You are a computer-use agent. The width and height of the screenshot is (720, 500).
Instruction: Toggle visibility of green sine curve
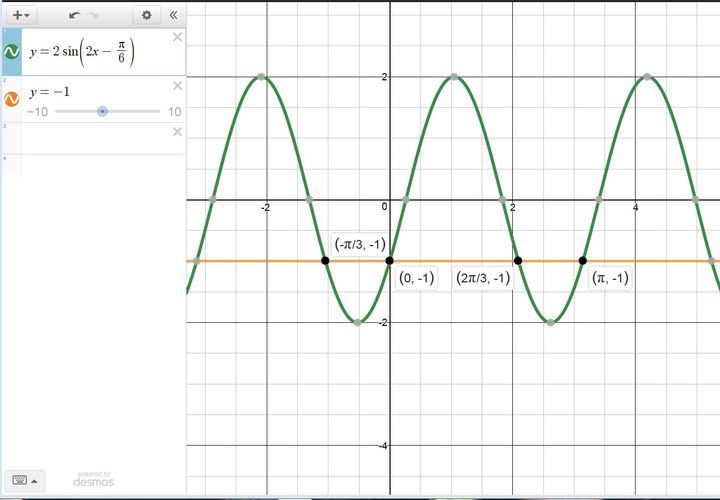point(12,53)
